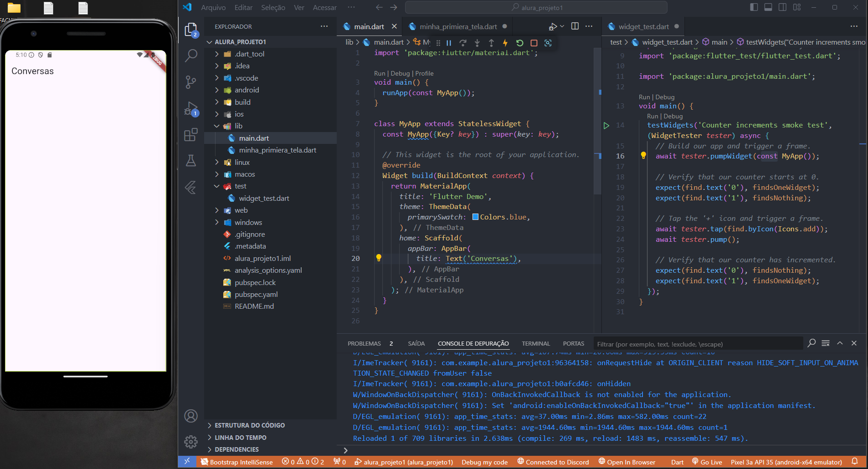Click the Profile link above void main
The height and width of the screenshot is (469, 868).
tap(424, 73)
